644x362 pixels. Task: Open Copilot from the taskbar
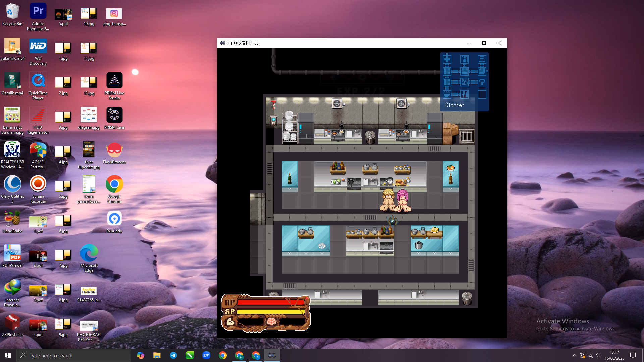(x=140, y=355)
